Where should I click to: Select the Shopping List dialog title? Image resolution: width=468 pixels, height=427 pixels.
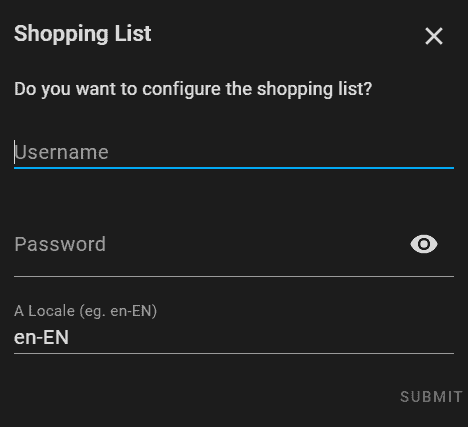coord(83,34)
